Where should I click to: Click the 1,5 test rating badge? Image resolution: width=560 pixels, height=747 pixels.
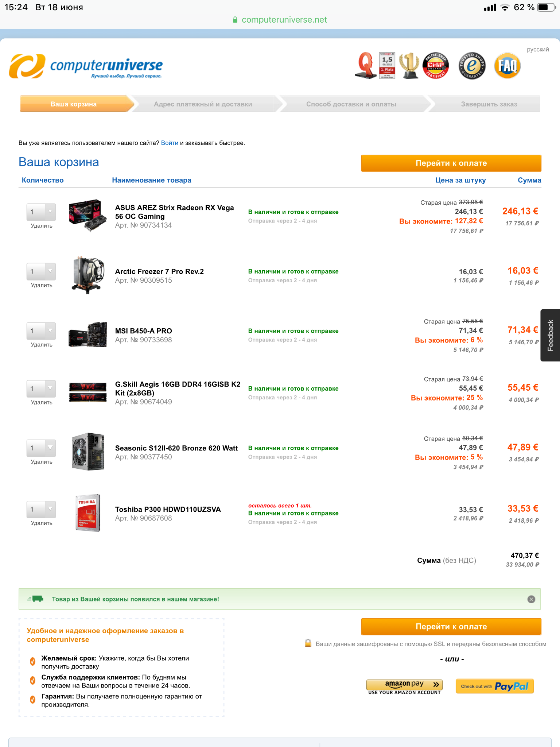click(x=387, y=66)
